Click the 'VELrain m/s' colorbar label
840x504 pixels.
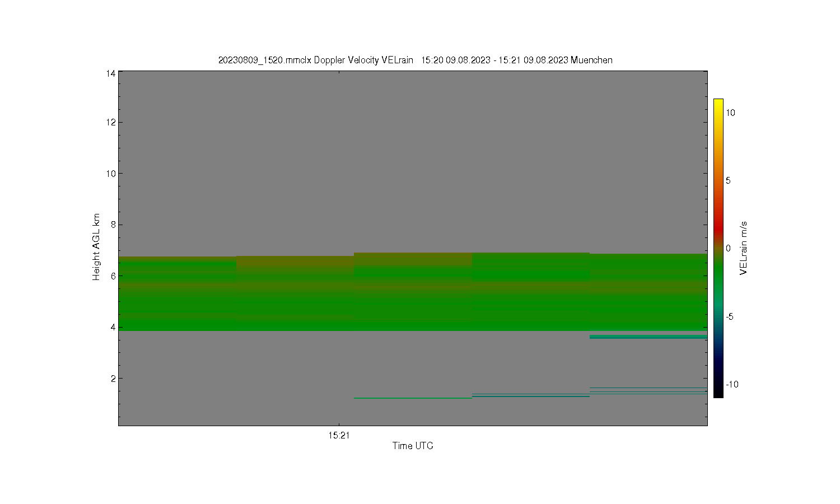[744, 248]
